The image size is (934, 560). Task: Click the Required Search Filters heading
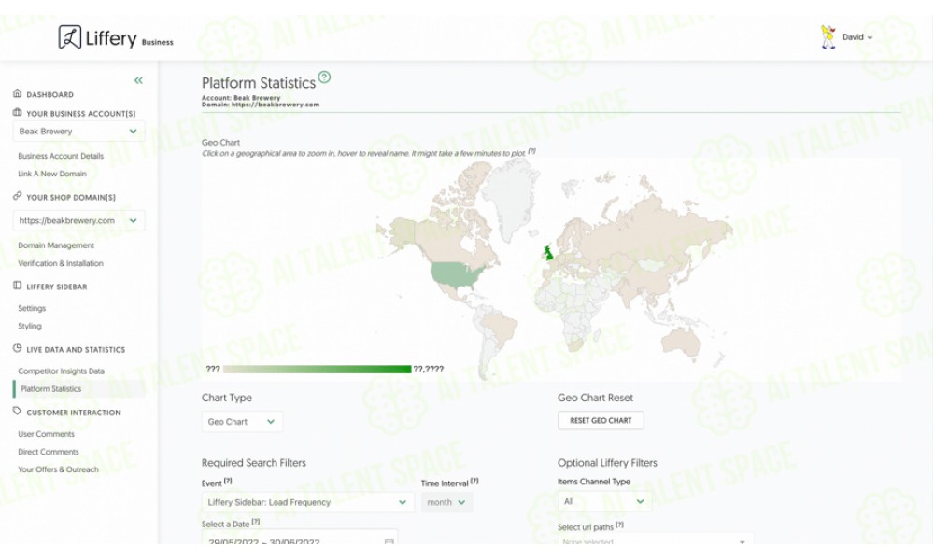254,462
